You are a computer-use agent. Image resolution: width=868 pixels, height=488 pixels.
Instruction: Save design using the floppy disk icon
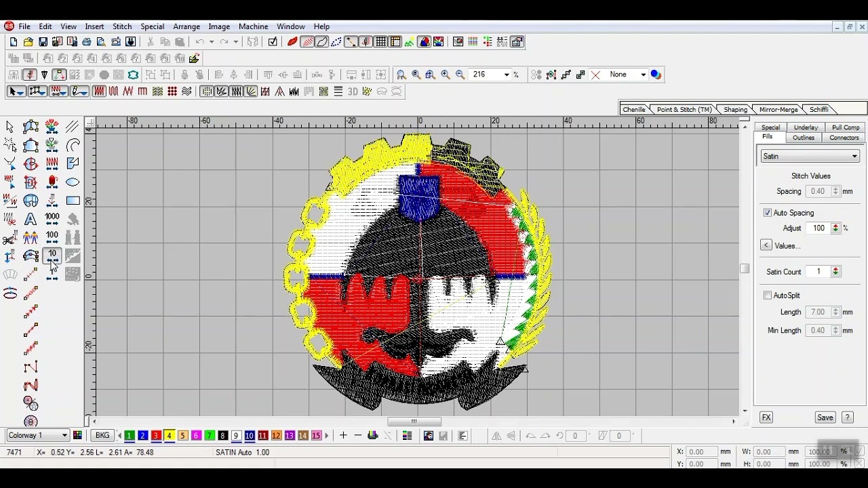pyautogui.click(x=43, y=42)
